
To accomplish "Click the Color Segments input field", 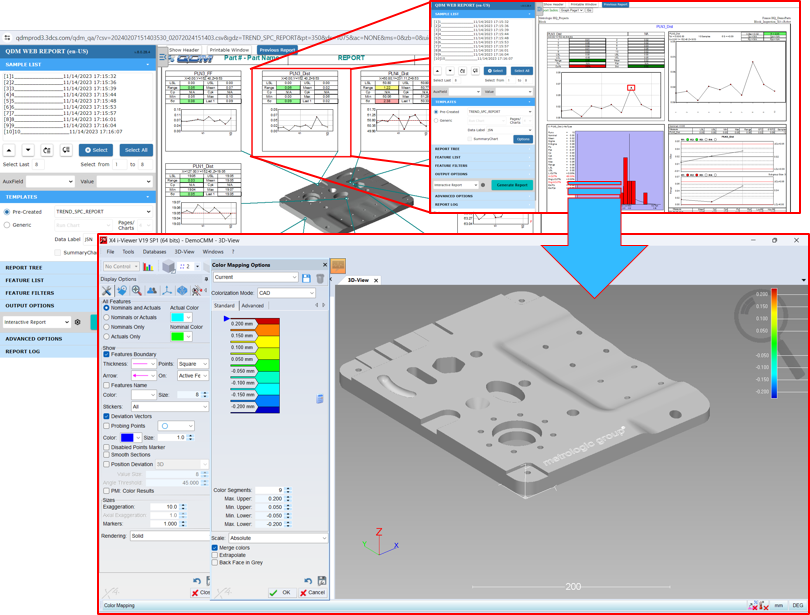I will coord(268,490).
